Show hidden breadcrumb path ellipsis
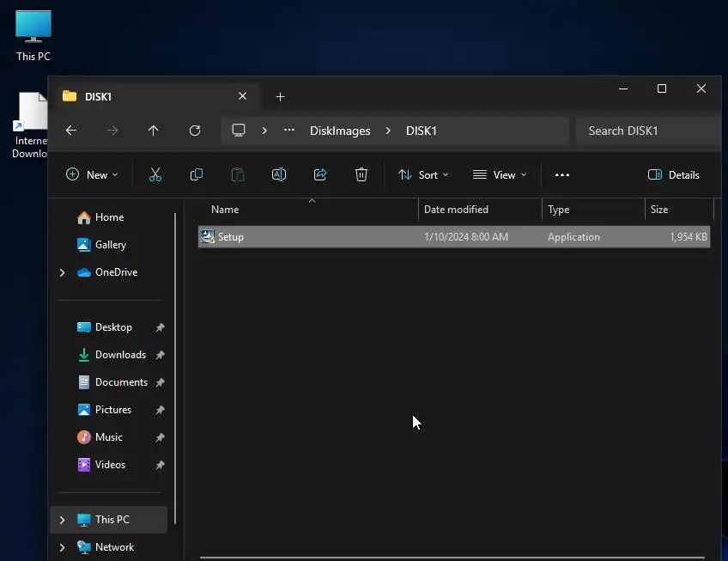728x561 pixels. coord(288,131)
